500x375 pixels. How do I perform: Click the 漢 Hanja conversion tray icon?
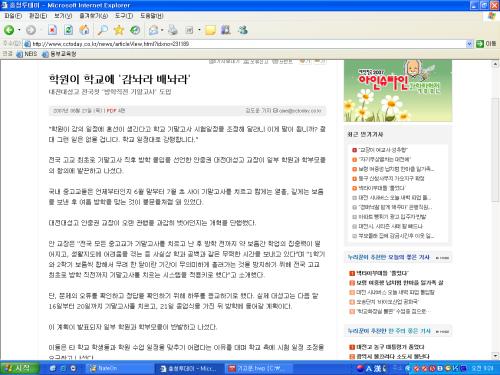(x=378, y=368)
